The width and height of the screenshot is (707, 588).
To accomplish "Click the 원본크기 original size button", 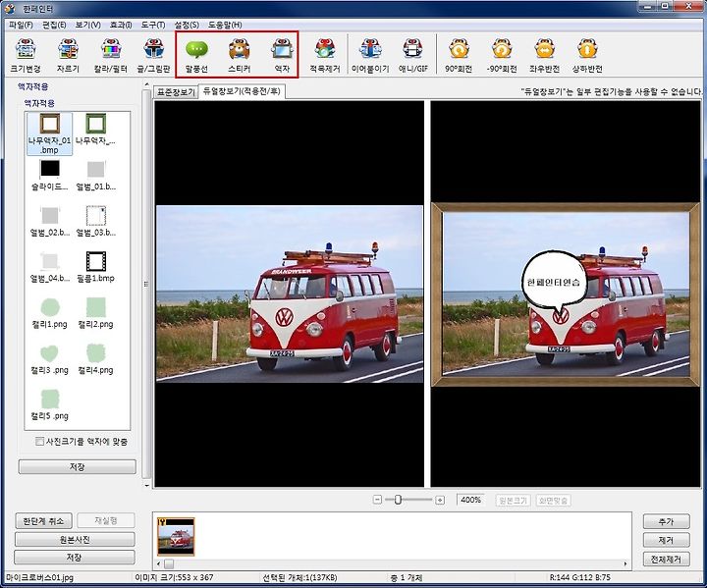I will (x=514, y=500).
